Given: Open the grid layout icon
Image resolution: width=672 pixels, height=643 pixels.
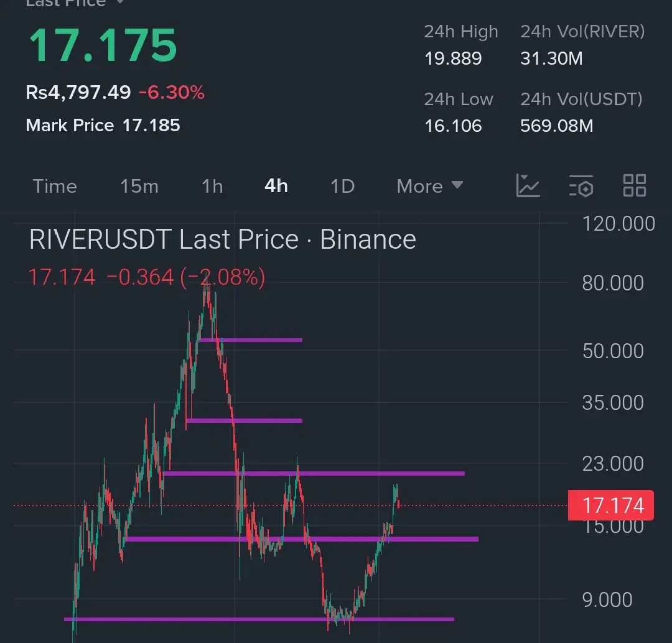Looking at the screenshot, I should [634, 185].
